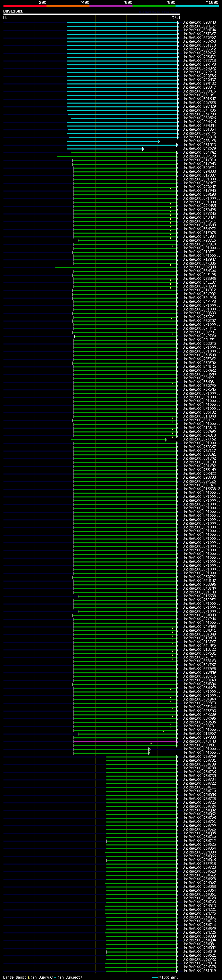Screen dimensions: 222x980
Task: Select label UniRef100_Q5WQ56
Action: click(199, 795)
